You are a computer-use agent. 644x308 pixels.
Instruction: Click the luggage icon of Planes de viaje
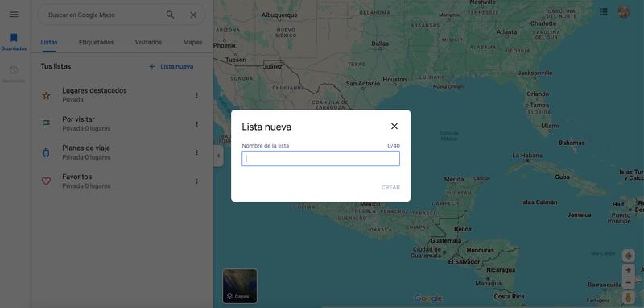pos(47,152)
